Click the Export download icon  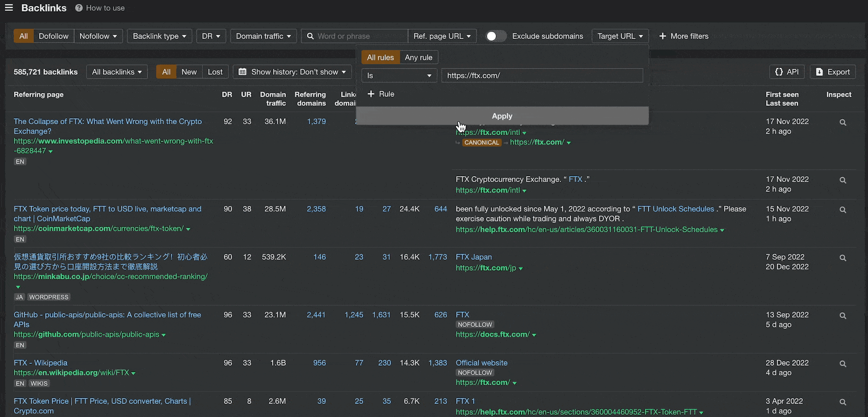[819, 72]
